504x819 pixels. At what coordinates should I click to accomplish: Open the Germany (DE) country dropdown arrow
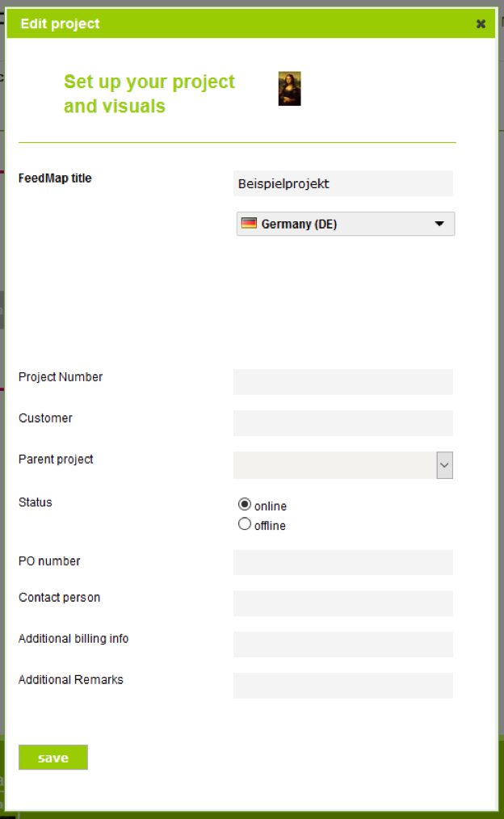(x=439, y=224)
